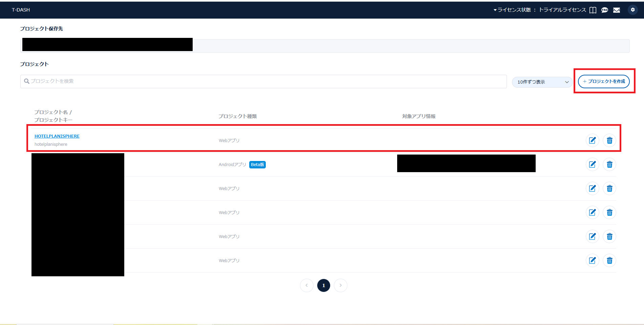The height and width of the screenshot is (325, 644).
Task: Open the 10件ずつ表示 page size dropdown
Action: click(542, 82)
